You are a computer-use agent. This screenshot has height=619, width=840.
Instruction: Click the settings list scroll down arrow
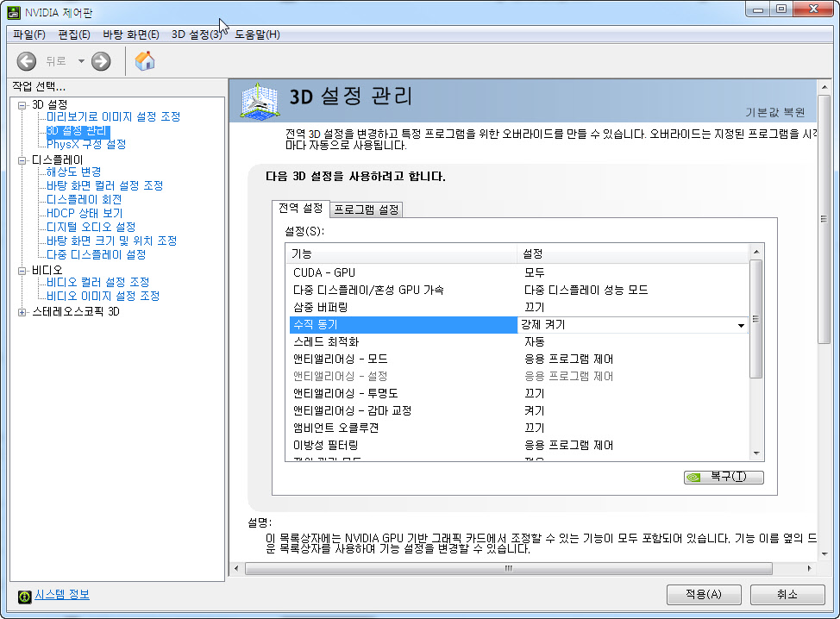756,453
